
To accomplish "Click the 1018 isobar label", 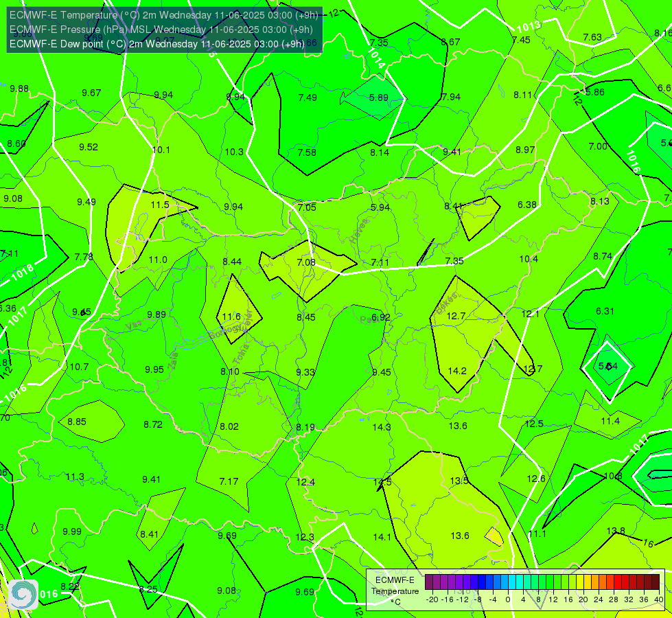I will tap(22, 273).
